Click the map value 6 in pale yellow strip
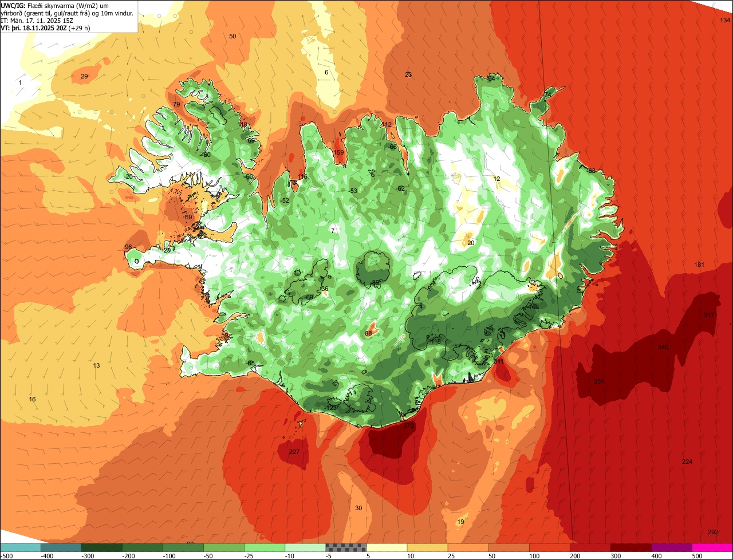Image resolution: width=733 pixels, height=560 pixels. tap(326, 72)
